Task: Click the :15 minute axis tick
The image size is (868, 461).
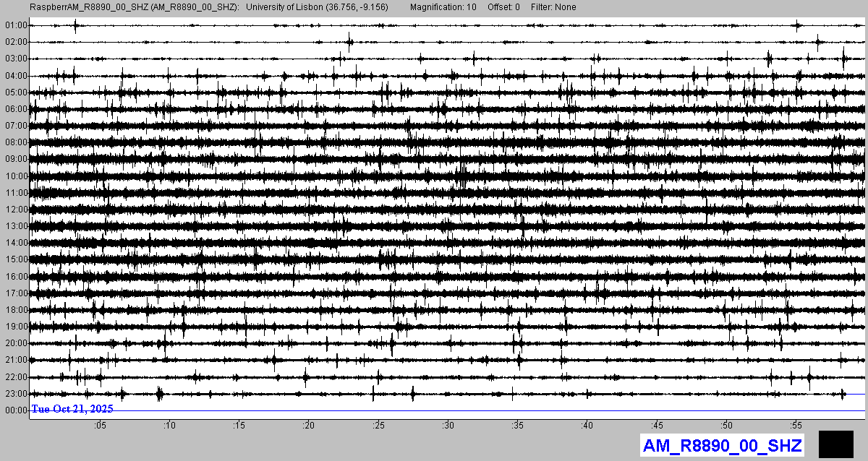Action: pos(239,426)
